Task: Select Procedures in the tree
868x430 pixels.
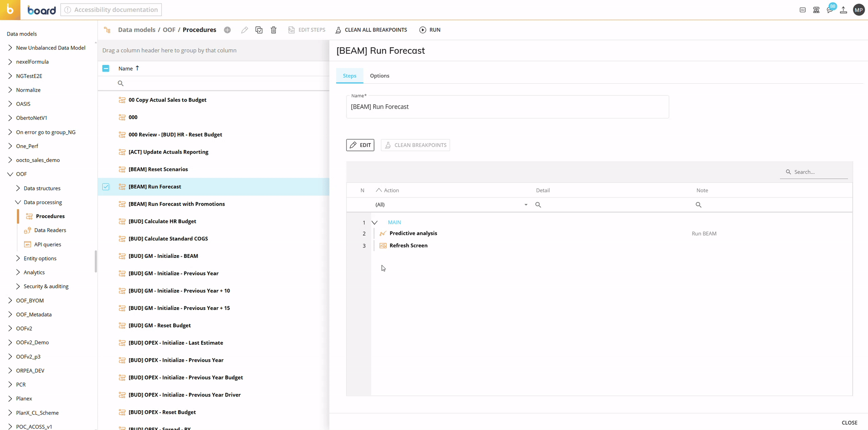Action: pyautogui.click(x=50, y=216)
